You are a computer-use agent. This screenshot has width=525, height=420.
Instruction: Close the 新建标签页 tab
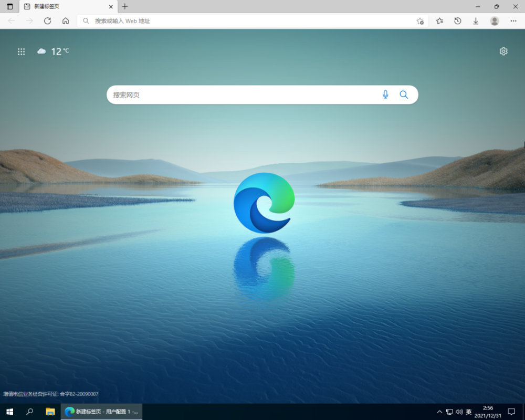coord(111,7)
